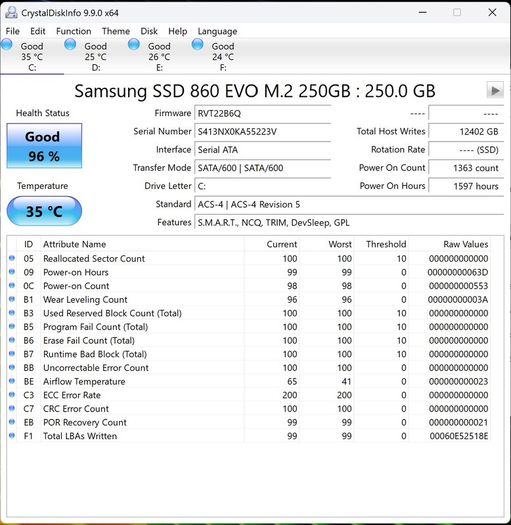Minimize the CrystalDiskInfo window
Viewport: 511px width, 525px height.
423,12
